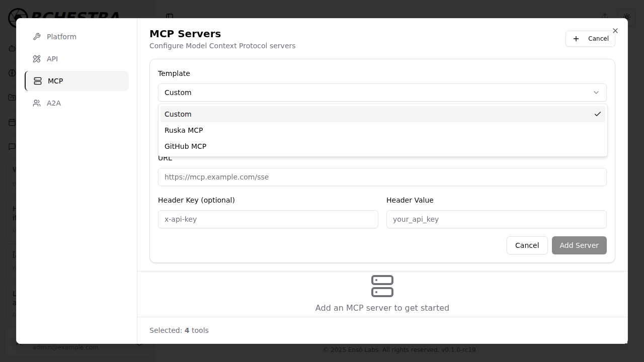Click the theme toggle sun icon

click(x=627, y=17)
